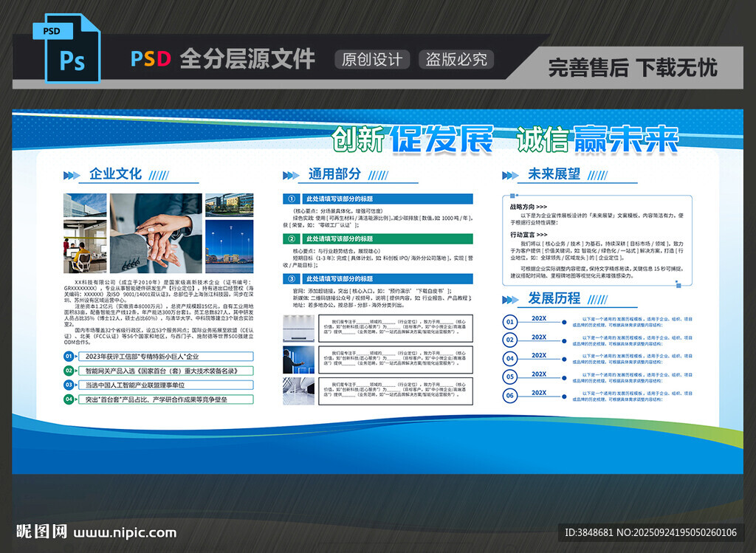The height and width of the screenshot is (553, 756).
Task: Open the white room thumbnail in 通用部分
Action: coord(298,329)
